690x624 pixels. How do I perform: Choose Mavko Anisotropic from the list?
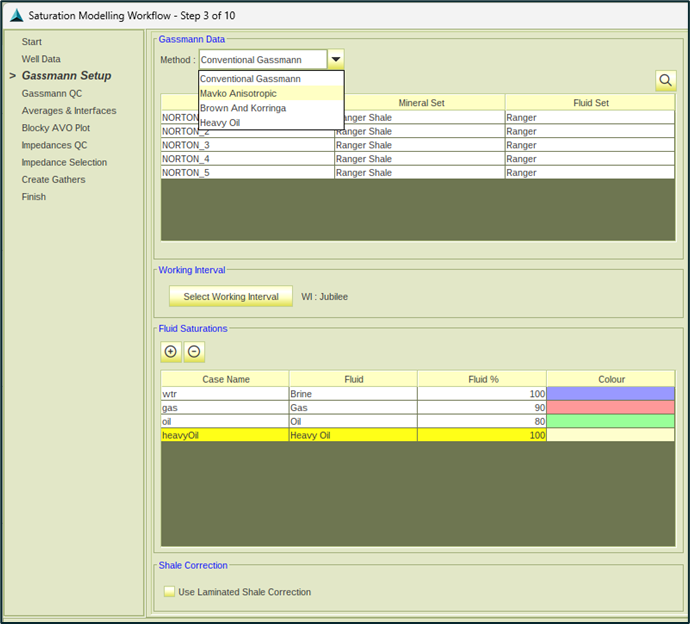tap(271, 93)
